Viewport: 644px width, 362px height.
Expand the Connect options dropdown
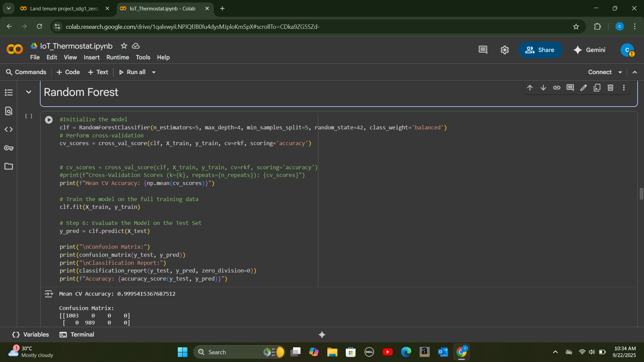tap(620, 72)
